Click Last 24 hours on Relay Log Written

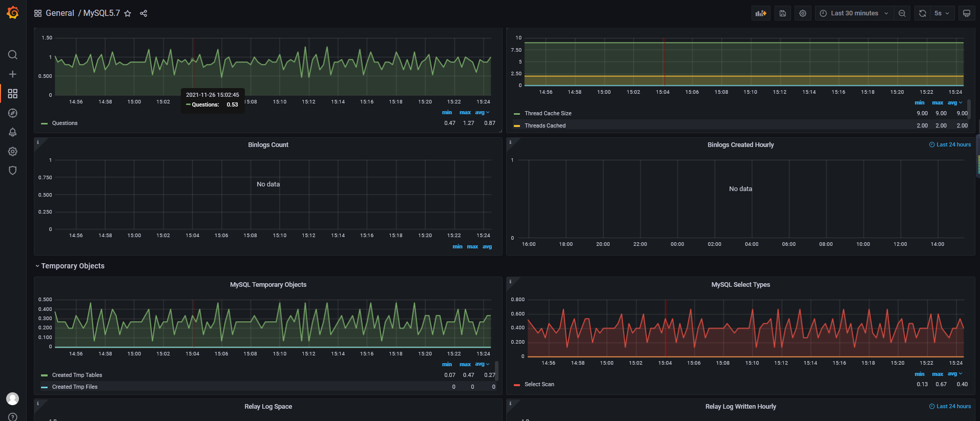(x=950, y=407)
